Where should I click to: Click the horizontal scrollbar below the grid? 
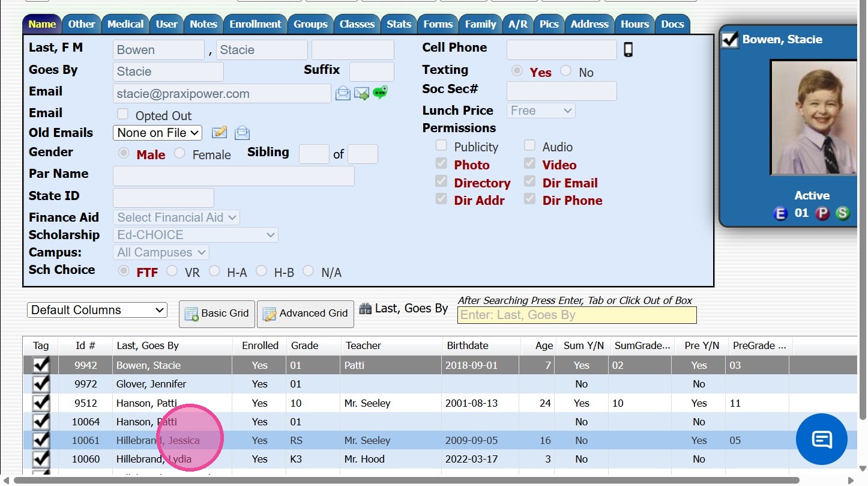[406, 481]
